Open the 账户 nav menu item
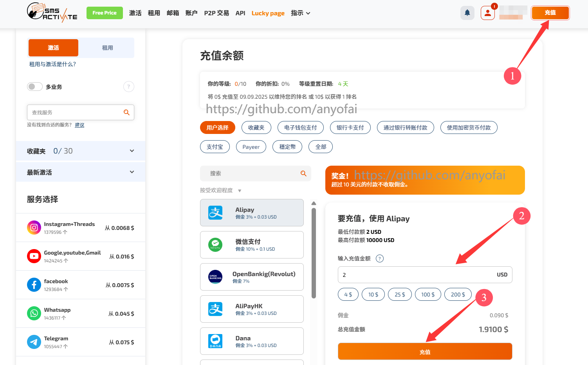 tap(191, 13)
